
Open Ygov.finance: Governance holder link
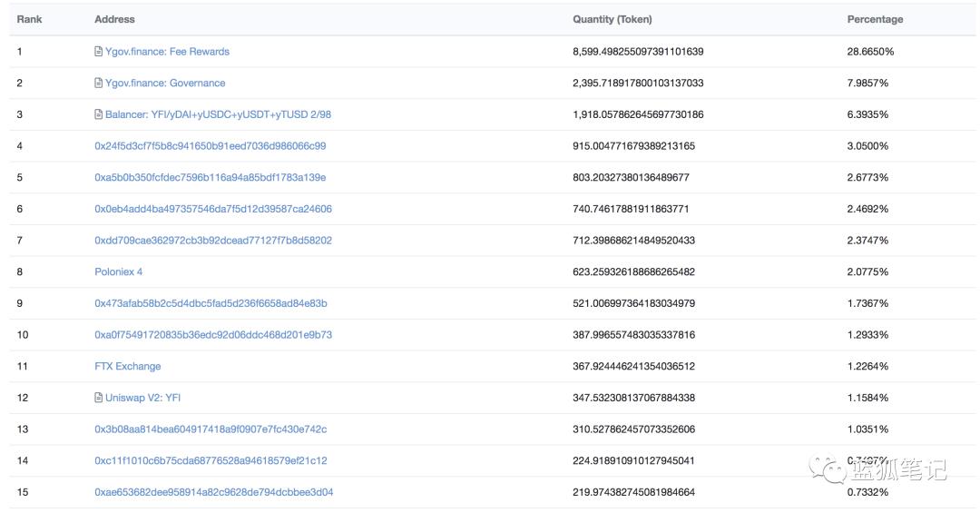point(165,84)
